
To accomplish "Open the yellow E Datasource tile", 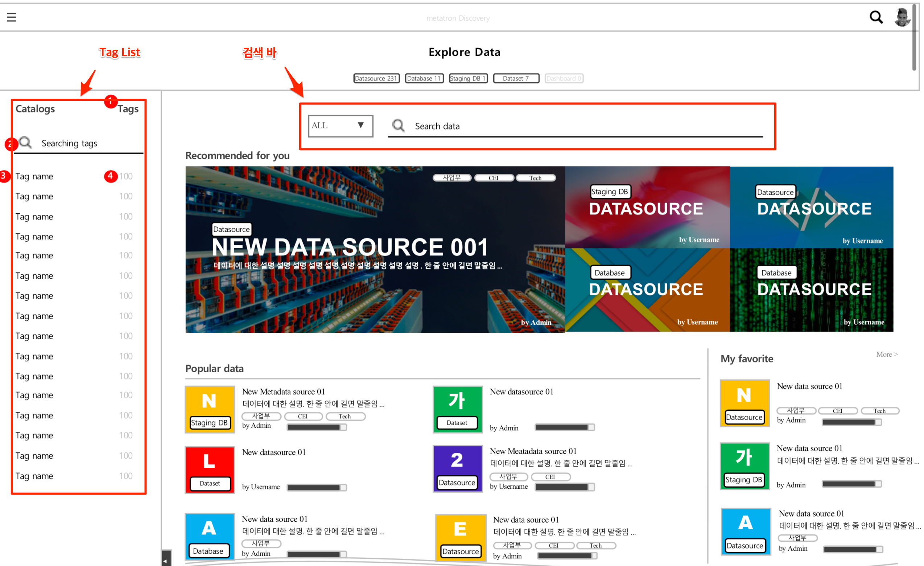I will click(461, 537).
